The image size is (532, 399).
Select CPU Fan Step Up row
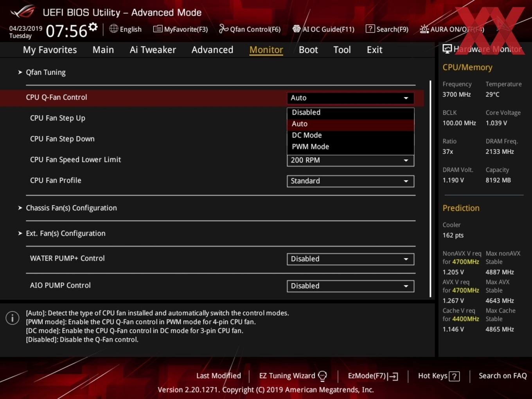pos(58,118)
